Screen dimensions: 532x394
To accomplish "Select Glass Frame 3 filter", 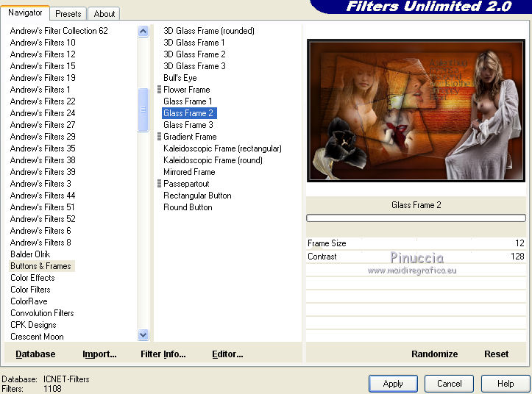I will point(188,125).
